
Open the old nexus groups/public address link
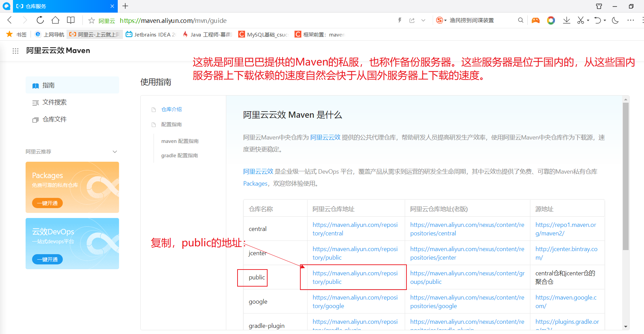(467, 277)
